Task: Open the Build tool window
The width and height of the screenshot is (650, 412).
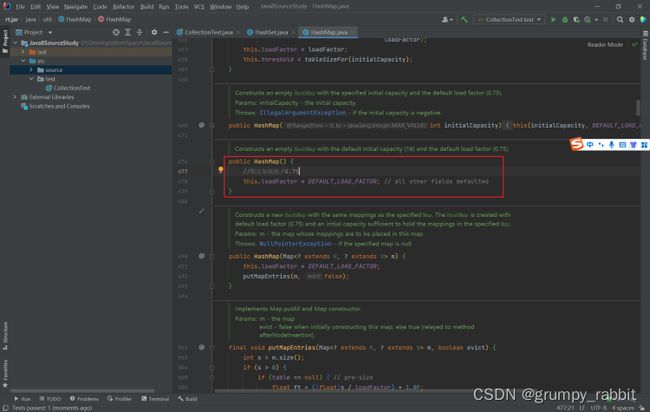Action: click(x=187, y=399)
